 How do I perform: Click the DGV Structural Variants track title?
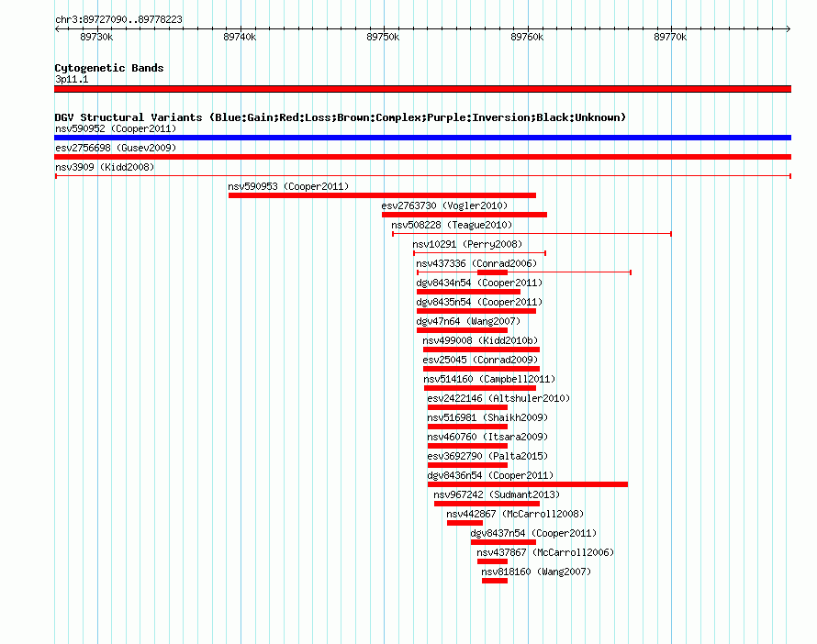coord(341,117)
